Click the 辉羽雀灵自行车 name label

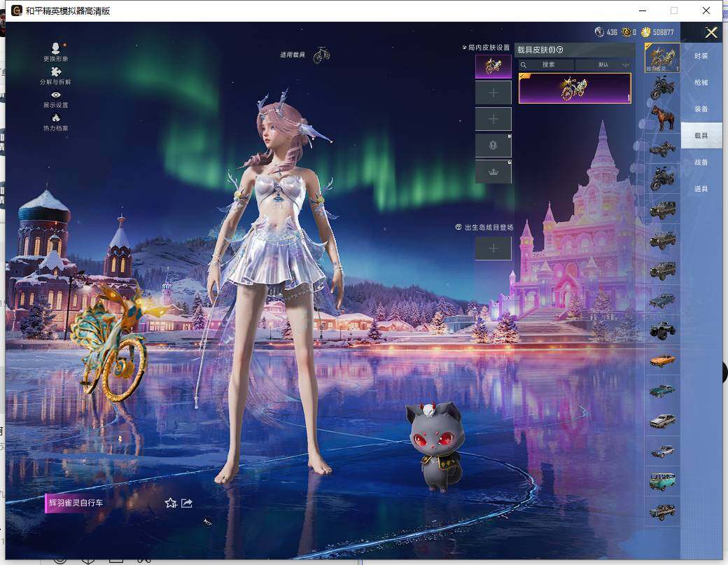click(x=76, y=503)
